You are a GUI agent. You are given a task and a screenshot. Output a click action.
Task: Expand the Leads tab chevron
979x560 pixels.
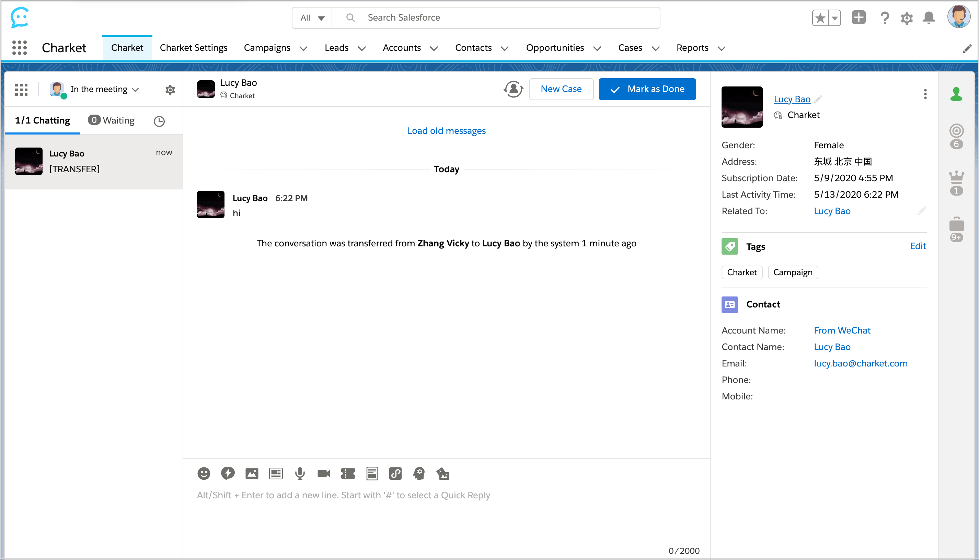361,48
